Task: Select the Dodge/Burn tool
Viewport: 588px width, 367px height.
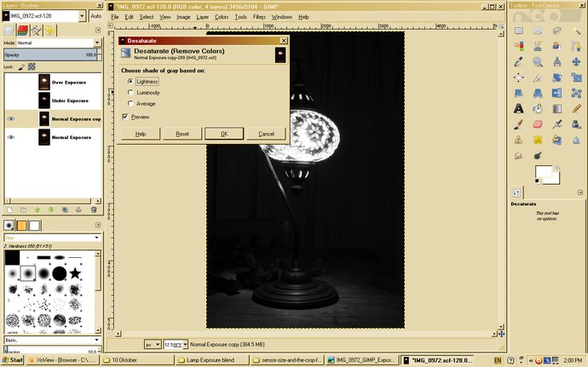Action: [x=538, y=155]
